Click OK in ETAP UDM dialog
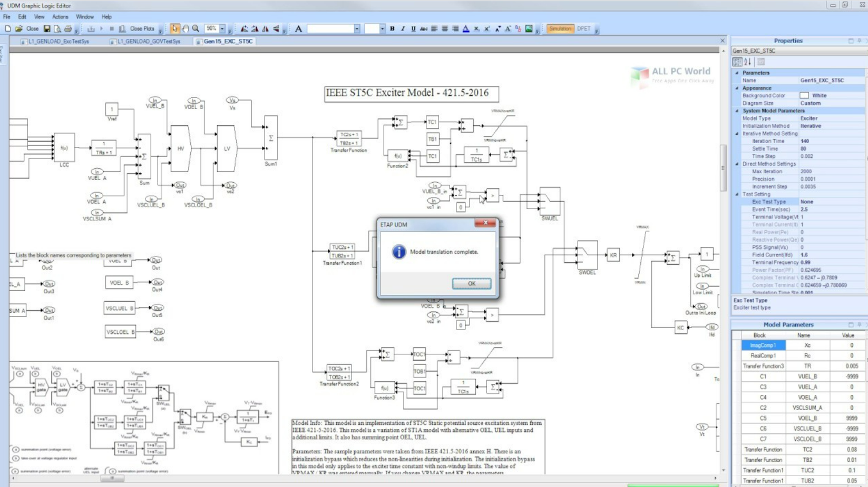Image resolution: width=868 pixels, height=487 pixels. pos(472,283)
